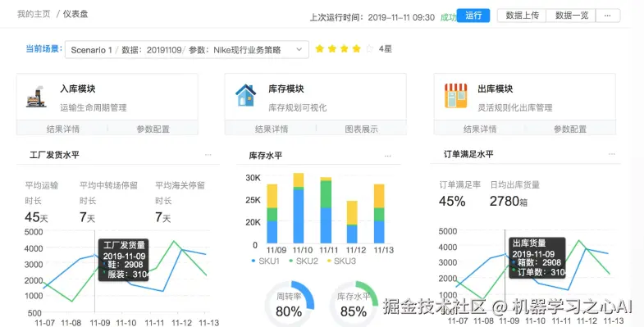Click the 库存模块 card title
The width and height of the screenshot is (644, 327).
(286, 89)
